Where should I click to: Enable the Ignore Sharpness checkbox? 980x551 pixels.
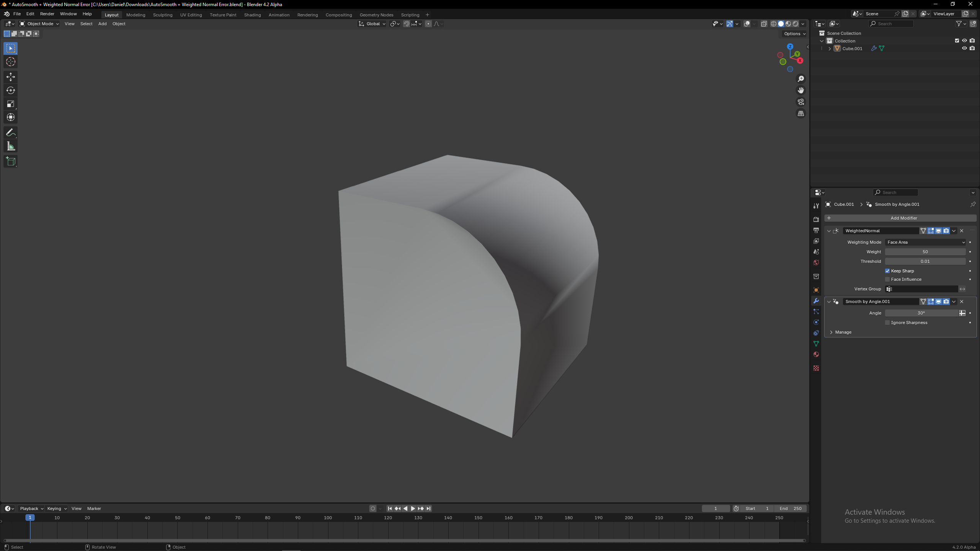(x=887, y=323)
